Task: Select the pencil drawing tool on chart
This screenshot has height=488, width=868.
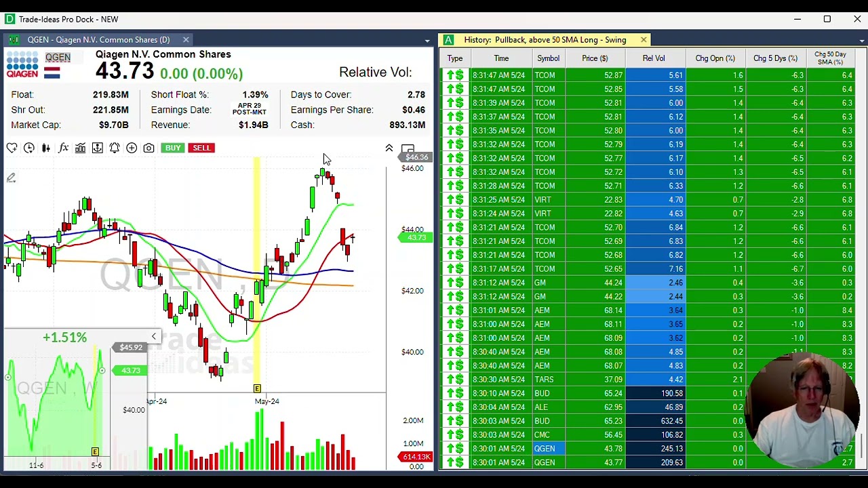Action: coord(12,178)
